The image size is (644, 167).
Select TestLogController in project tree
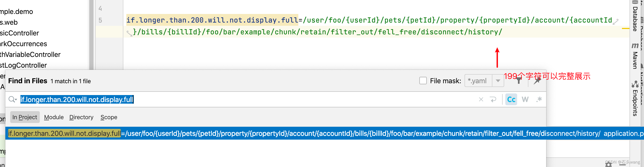click(23, 65)
